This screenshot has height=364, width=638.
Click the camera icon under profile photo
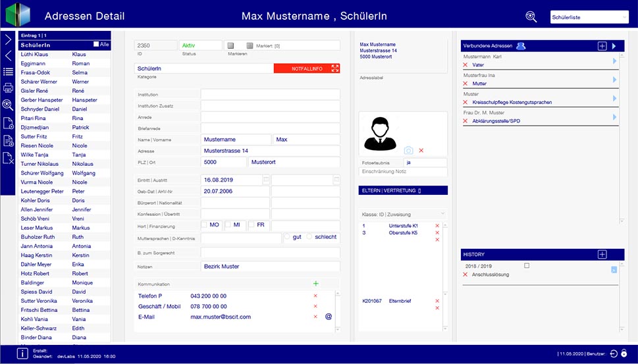pos(408,151)
